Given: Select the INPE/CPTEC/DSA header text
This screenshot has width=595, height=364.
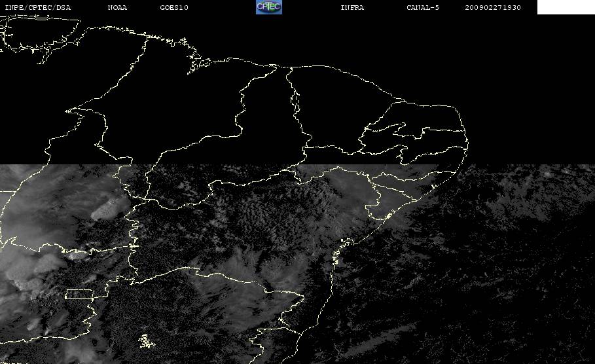Looking at the screenshot, I should point(38,8).
